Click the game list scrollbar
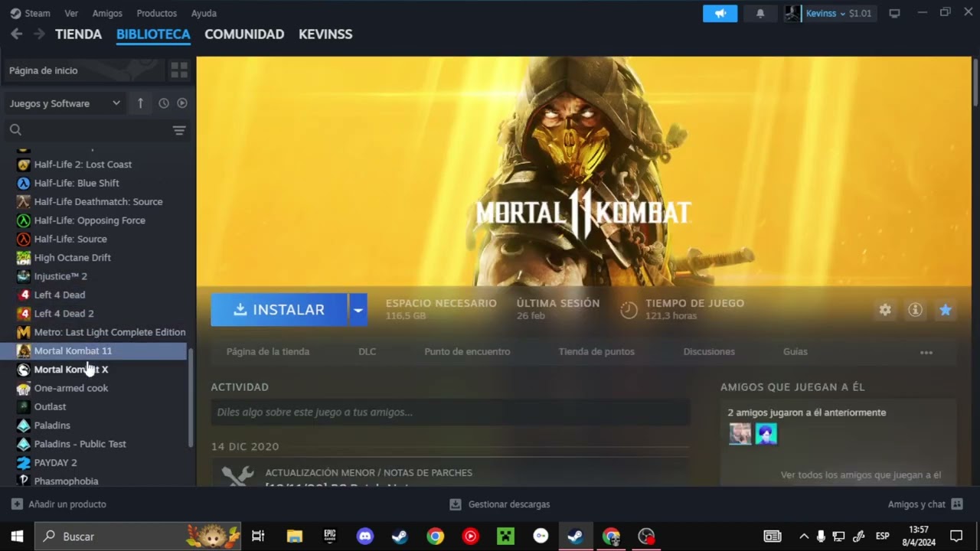The image size is (980, 551). coord(191,398)
